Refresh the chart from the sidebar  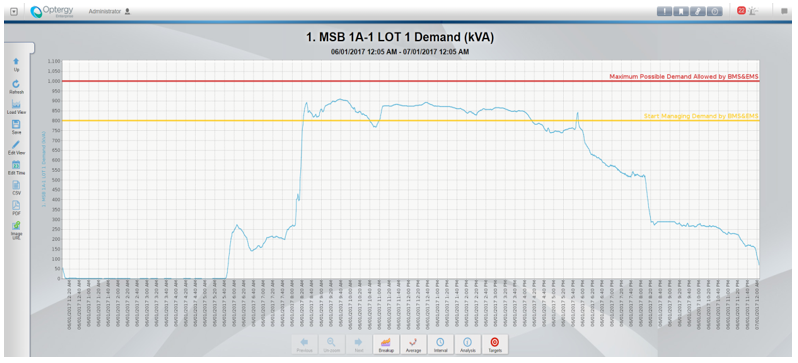click(x=16, y=87)
